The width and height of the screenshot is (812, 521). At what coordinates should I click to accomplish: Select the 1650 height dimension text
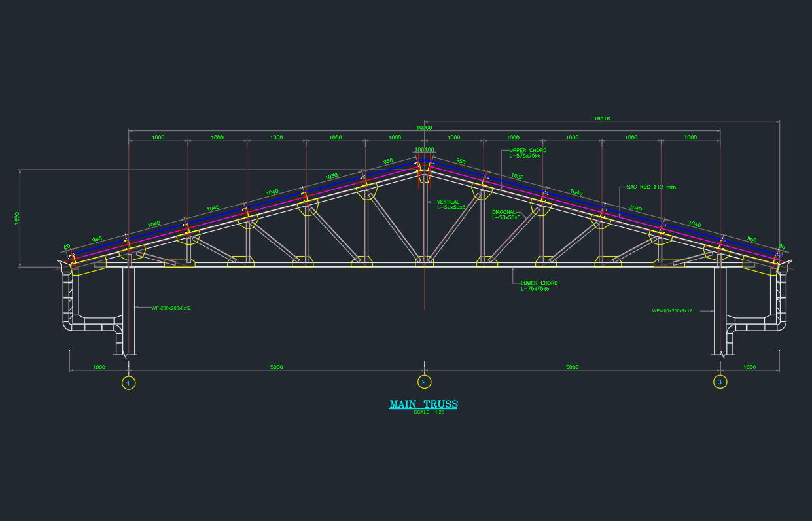17,218
